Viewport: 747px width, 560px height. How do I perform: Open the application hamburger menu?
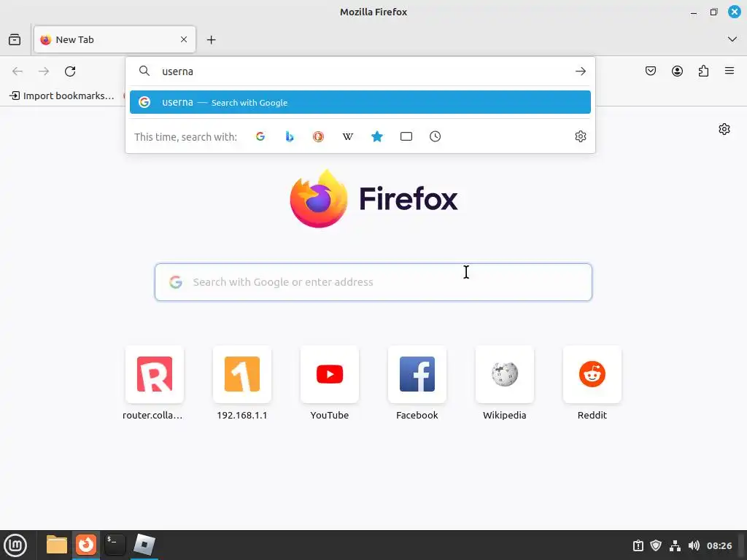(729, 71)
